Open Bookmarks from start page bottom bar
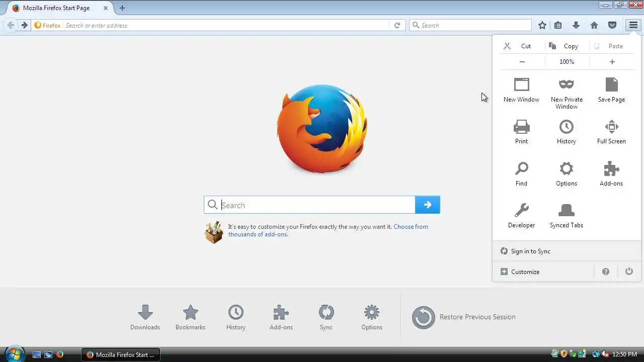The width and height of the screenshot is (644, 362). (190, 317)
